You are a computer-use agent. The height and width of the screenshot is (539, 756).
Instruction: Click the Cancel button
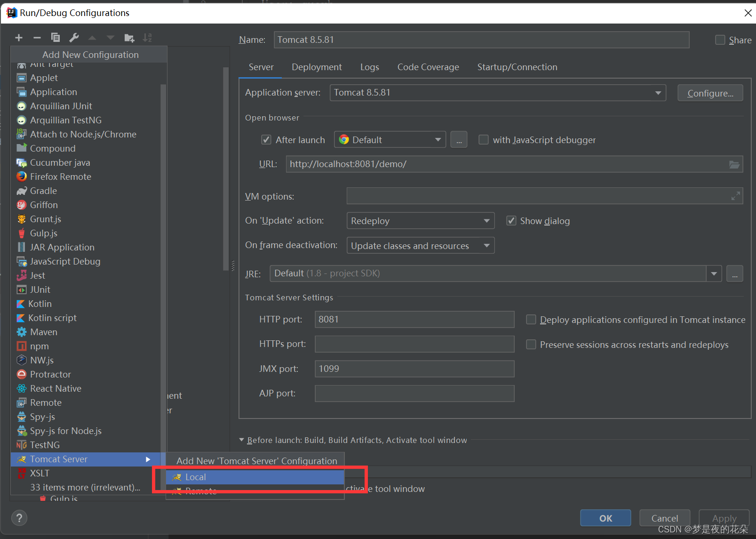(665, 518)
